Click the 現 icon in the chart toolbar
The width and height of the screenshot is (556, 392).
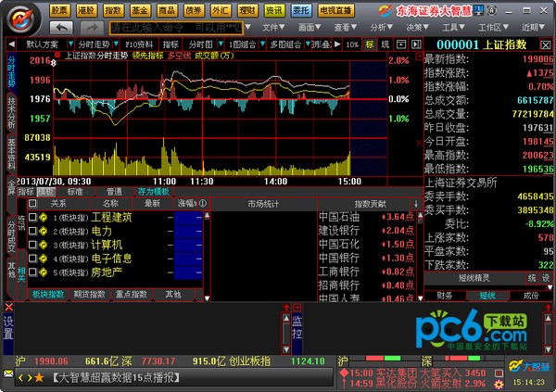click(x=385, y=44)
